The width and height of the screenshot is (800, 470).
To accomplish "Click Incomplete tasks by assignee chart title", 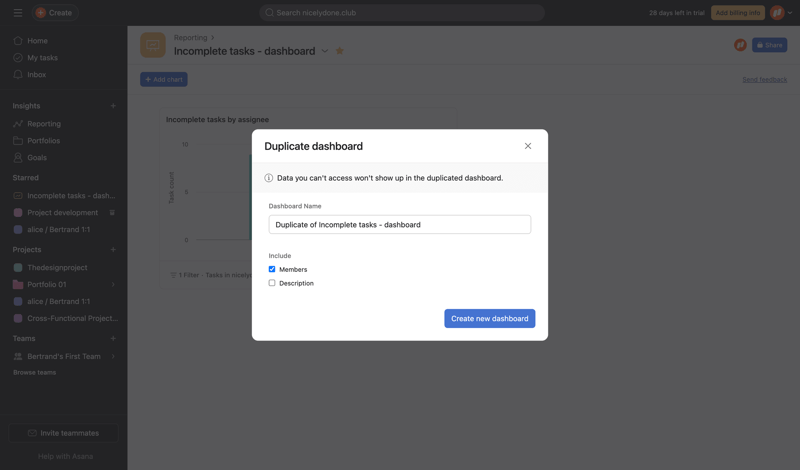I will pyautogui.click(x=217, y=119).
